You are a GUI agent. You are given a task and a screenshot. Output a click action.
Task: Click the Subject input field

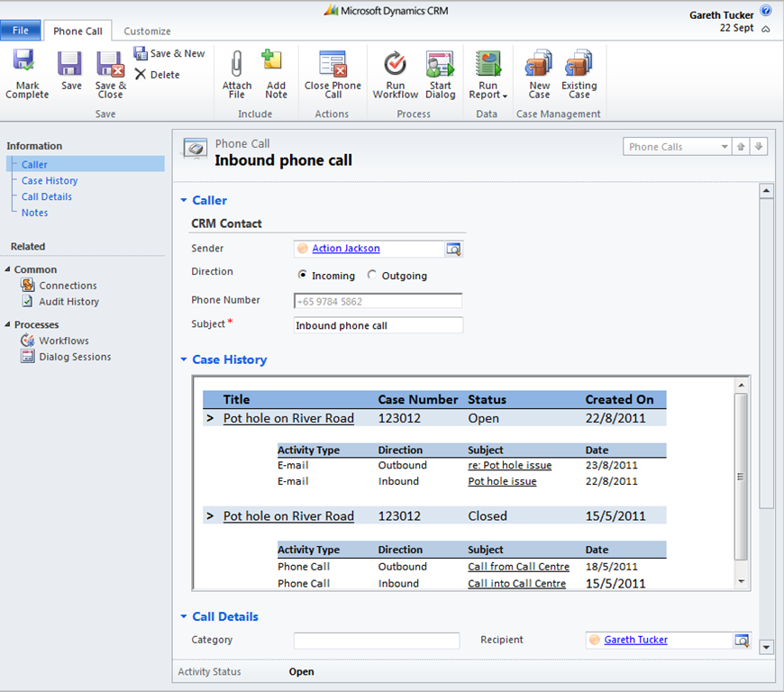click(x=378, y=325)
